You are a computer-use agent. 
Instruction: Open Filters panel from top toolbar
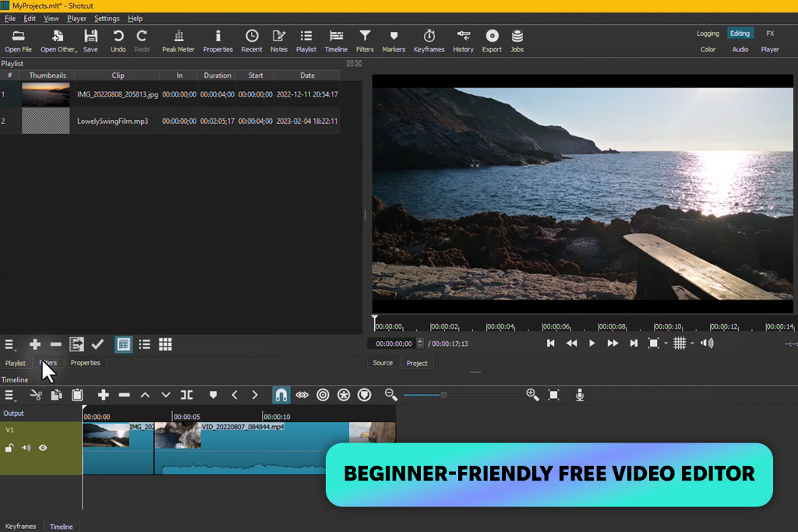pyautogui.click(x=365, y=41)
